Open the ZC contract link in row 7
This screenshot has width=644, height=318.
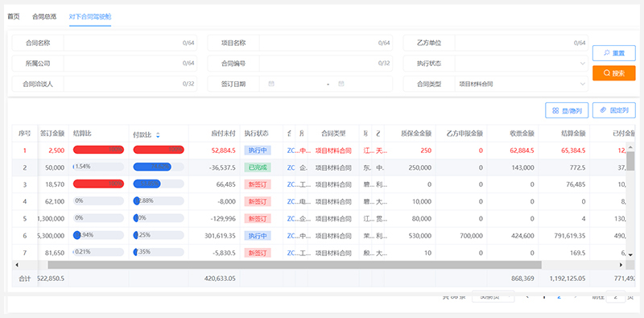point(291,253)
